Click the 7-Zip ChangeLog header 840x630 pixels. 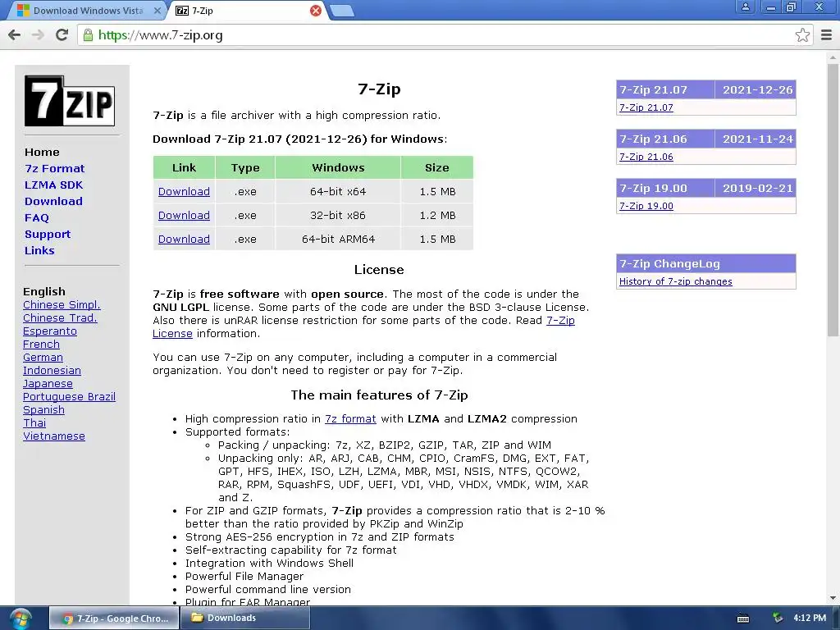(706, 263)
